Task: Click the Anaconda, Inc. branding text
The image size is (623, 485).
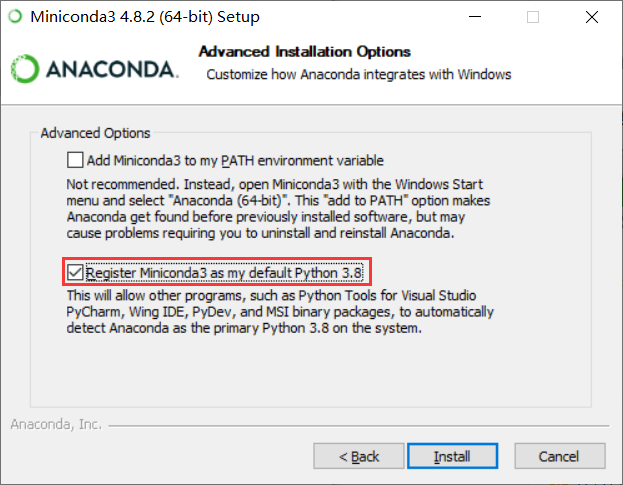Action: point(56,424)
